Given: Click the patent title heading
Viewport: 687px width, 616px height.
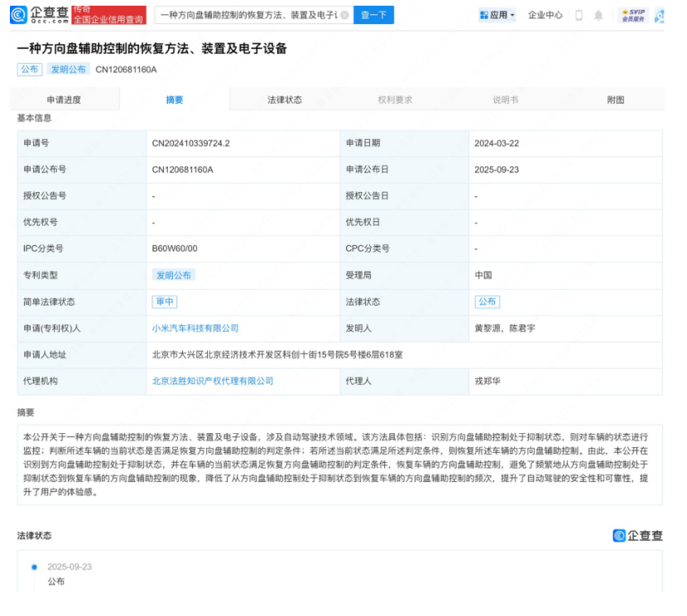Looking at the screenshot, I should pyautogui.click(x=151, y=48).
